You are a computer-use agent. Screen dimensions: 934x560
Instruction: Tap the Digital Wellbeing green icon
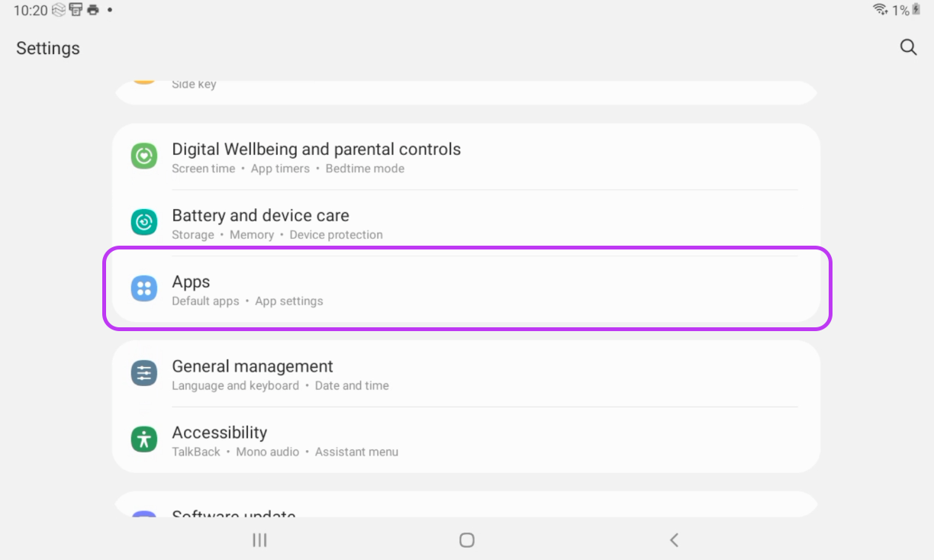tap(144, 156)
